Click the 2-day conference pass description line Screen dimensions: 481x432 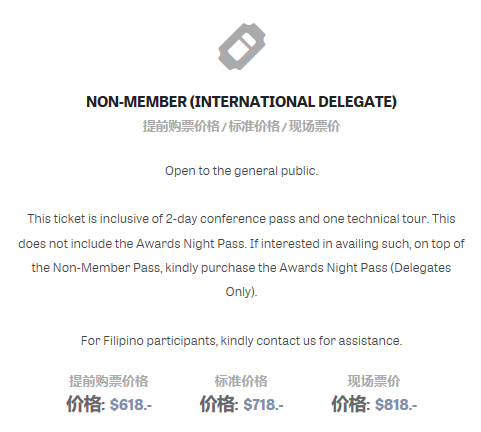(x=241, y=219)
